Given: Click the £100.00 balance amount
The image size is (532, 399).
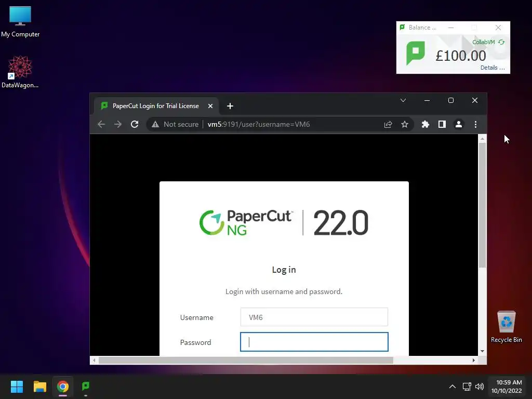Looking at the screenshot, I should coord(460,56).
